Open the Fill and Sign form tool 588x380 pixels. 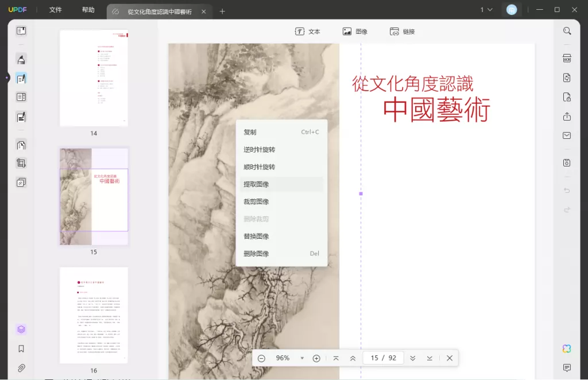pos(21,117)
